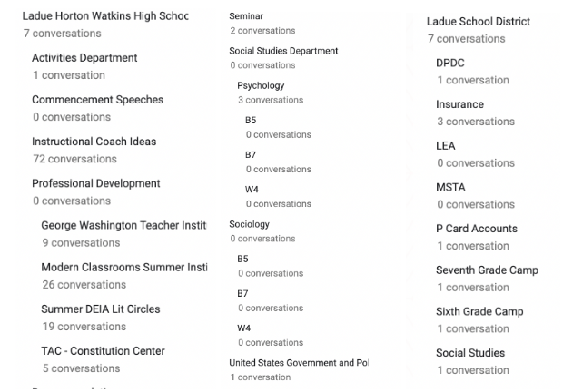This screenshot has width=563, height=392.
Task: Click the Insurance label
Action: [460, 104]
